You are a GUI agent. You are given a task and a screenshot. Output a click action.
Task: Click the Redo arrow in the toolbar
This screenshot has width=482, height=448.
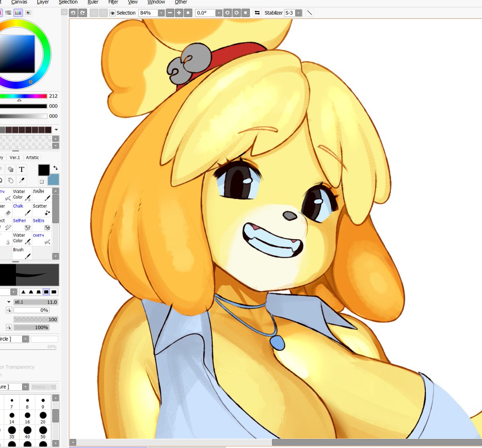click(82, 13)
